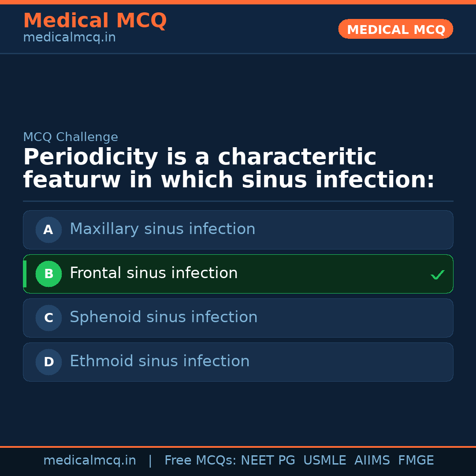Click the USMLE footer text
This screenshot has width=476, height=476.
click(x=324, y=461)
